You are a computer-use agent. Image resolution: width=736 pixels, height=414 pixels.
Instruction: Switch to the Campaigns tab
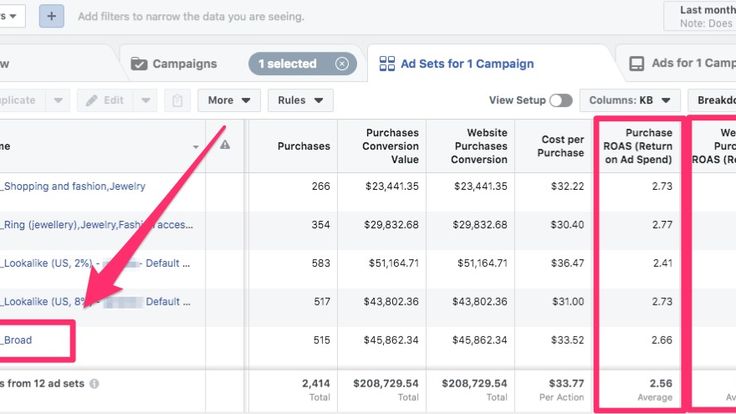pos(184,64)
